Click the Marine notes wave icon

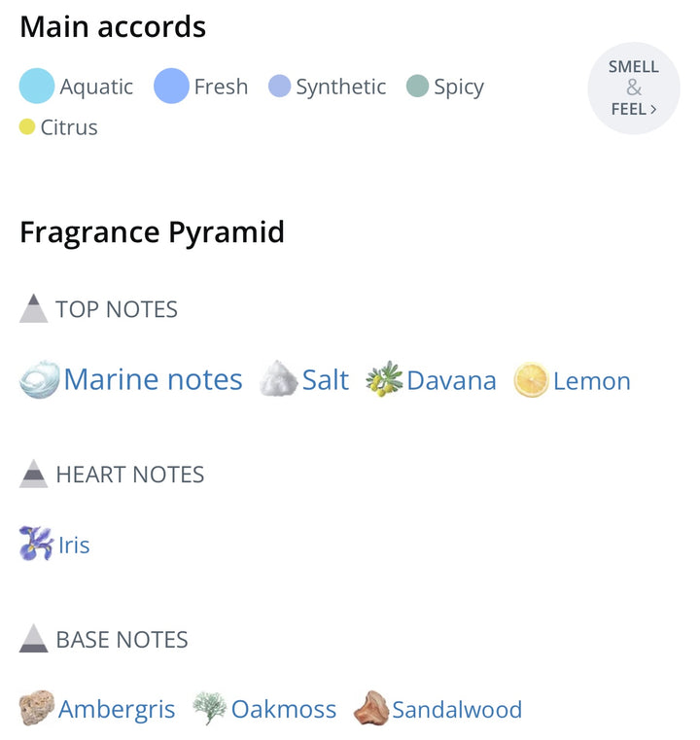pos(40,379)
